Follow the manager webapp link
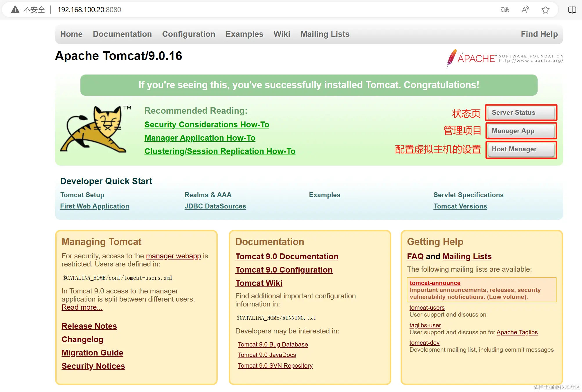This screenshot has width=582, height=392. click(173, 256)
